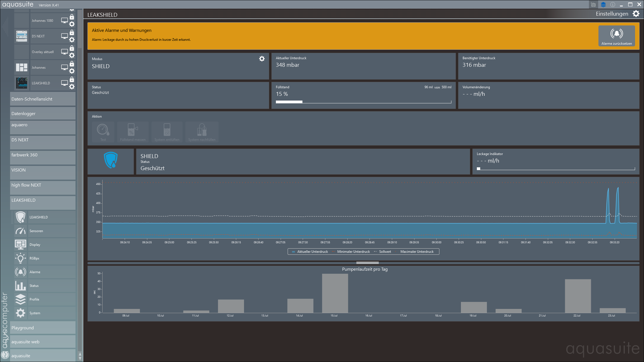Image resolution: width=644 pixels, height=362 pixels.
Task: Expand the aquaero device section
Action: (43, 127)
